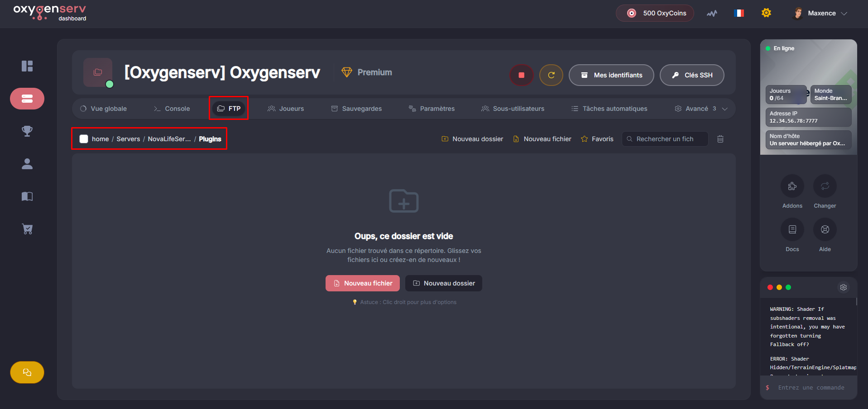Open Addons from the right panel
This screenshot has height=409, width=868.
click(792, 186)
